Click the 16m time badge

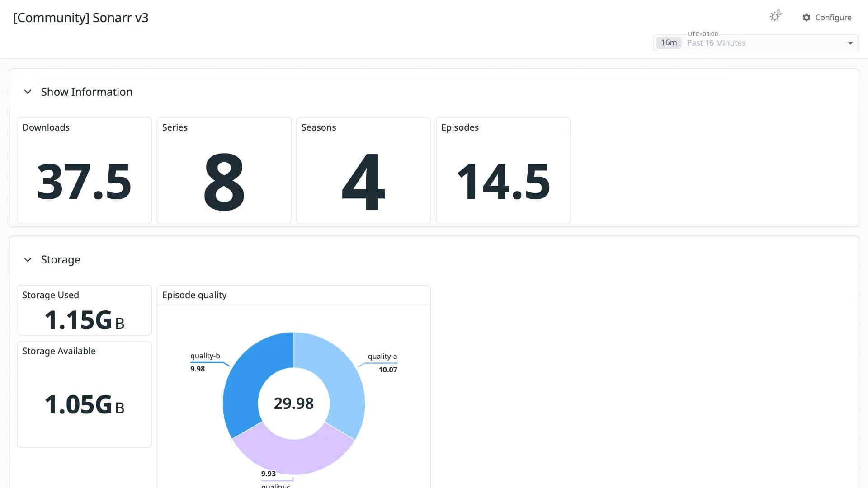coord(669,42)
